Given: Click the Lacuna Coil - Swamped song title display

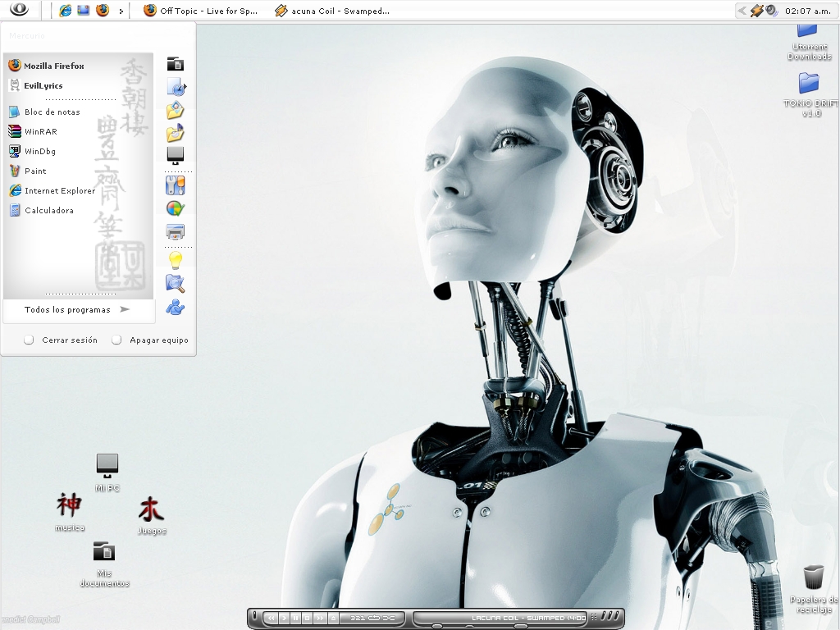Looking at the screenshot, I should (x=527, y=618).
